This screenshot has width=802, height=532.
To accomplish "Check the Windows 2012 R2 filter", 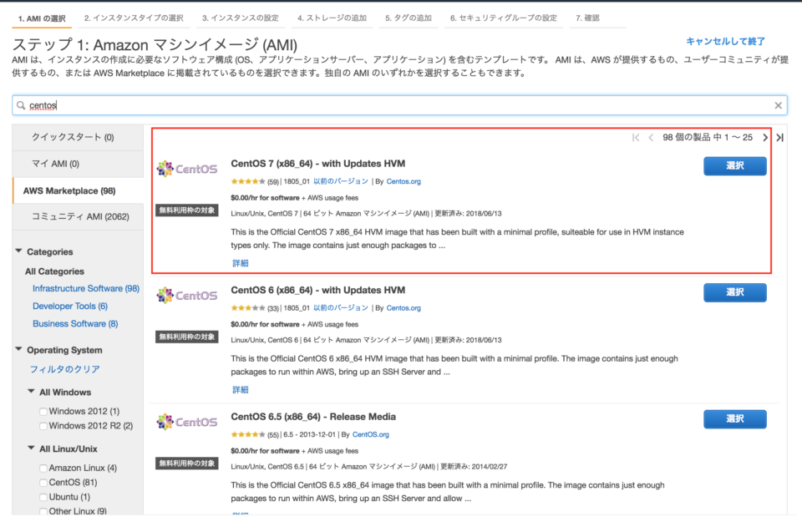I will click(43, 426).
